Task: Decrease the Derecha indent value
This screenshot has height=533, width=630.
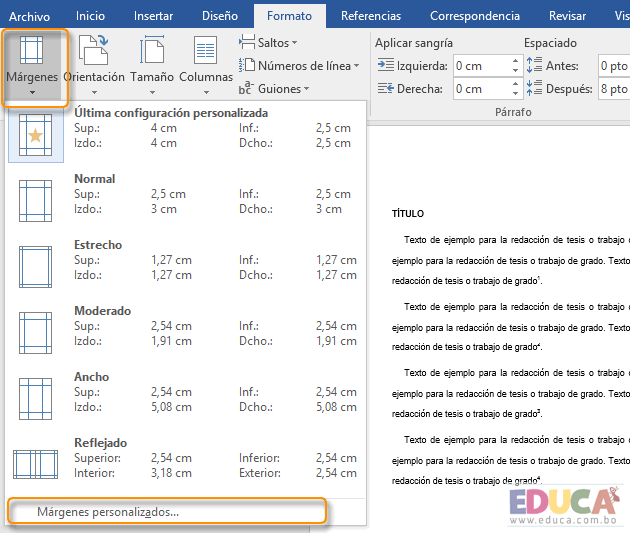Action: [x=515, y=93]
